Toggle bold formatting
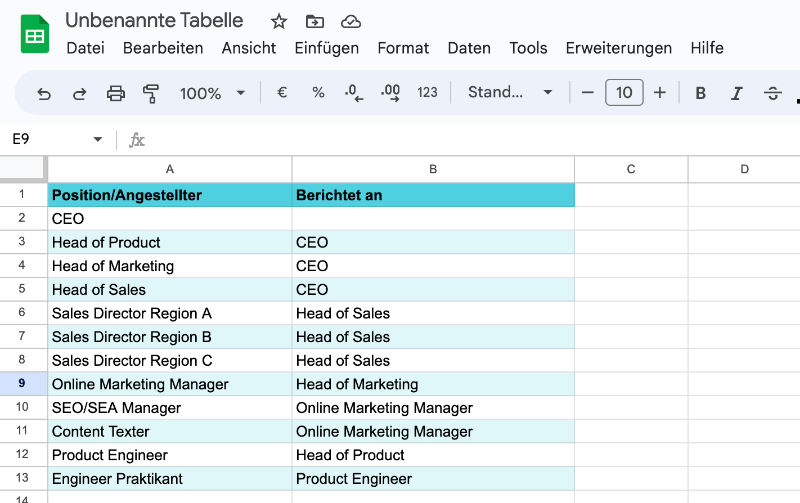The image size is (800, 503). [x=701, y=93]
